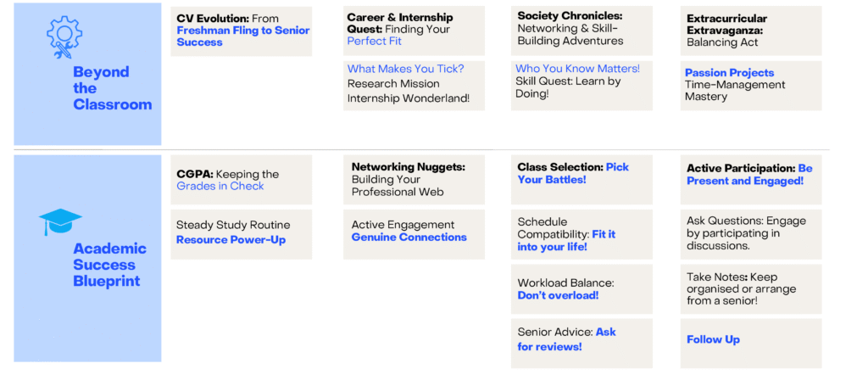
Task: Click Ask for reviews link
Action: (x=566, y=339)
